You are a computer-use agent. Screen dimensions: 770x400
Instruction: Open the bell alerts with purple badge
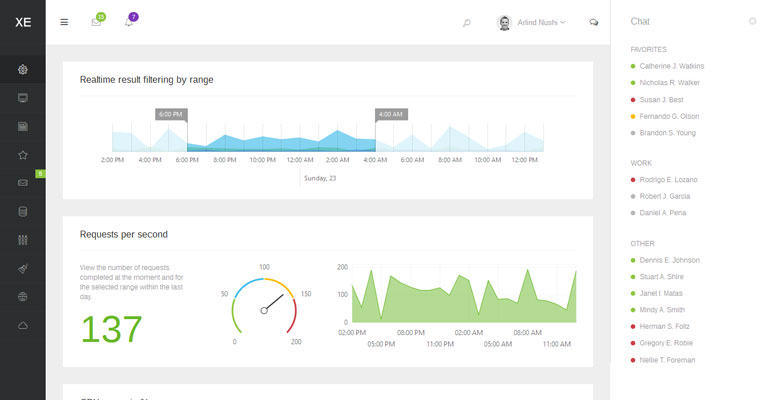pos(129,22)
